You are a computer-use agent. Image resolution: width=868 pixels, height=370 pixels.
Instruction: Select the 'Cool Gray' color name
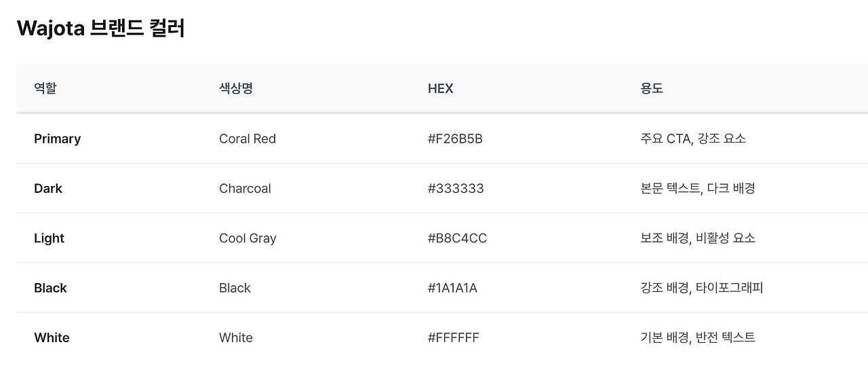point(248,238)
